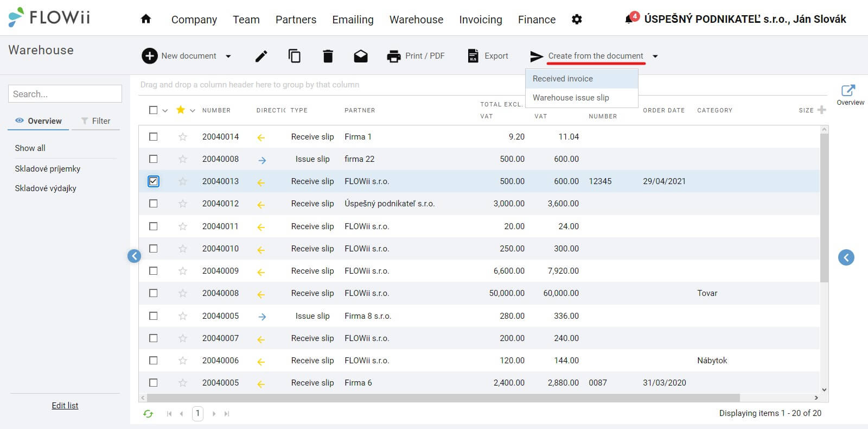Open the Skladové výdajky view

[x=46, y=188]
